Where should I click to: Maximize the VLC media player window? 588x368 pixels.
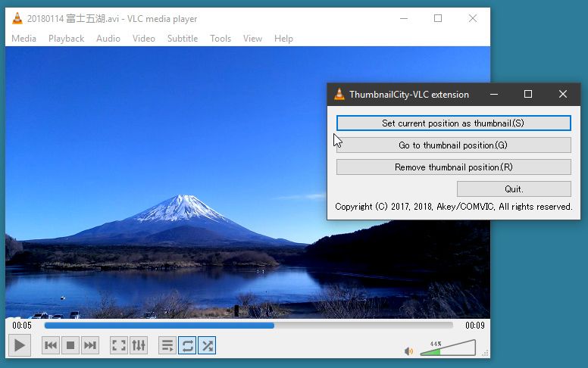438,18
